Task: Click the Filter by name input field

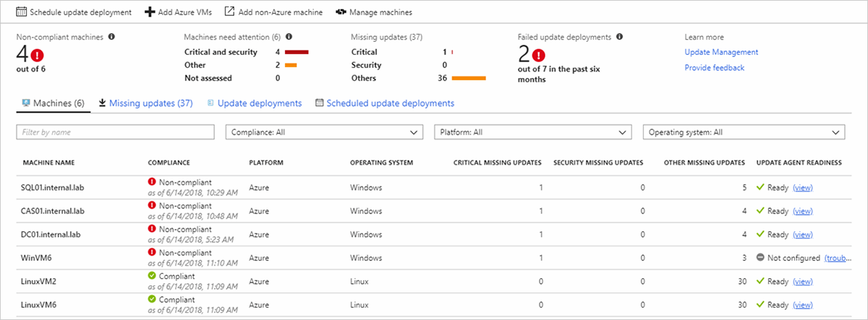Action: [116, 132]
